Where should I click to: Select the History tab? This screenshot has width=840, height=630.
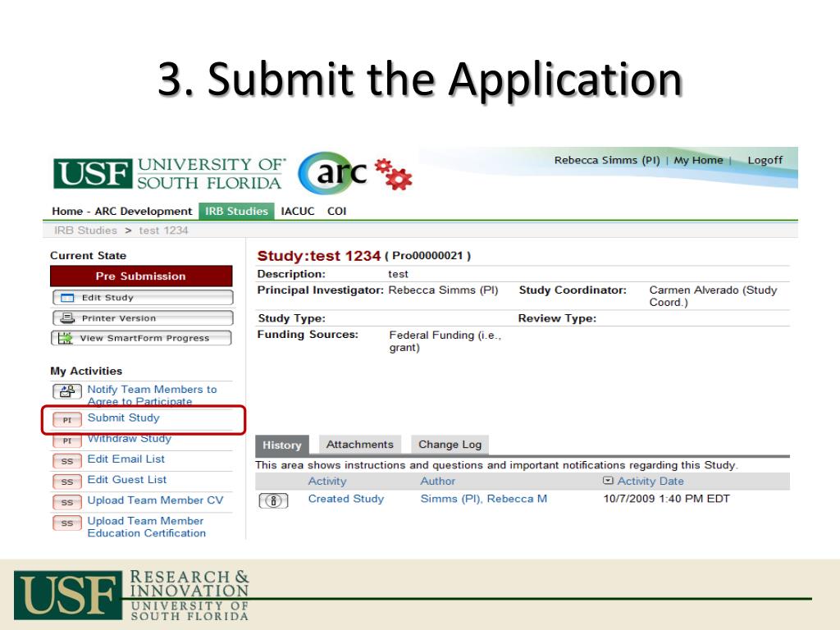click(281, 445)
